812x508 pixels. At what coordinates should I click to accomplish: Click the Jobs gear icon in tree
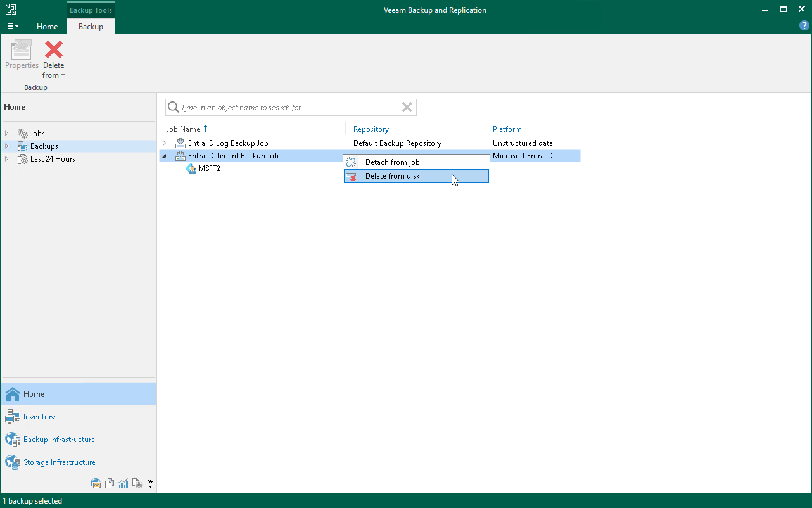pyautogui.click(x=23, y=134)
